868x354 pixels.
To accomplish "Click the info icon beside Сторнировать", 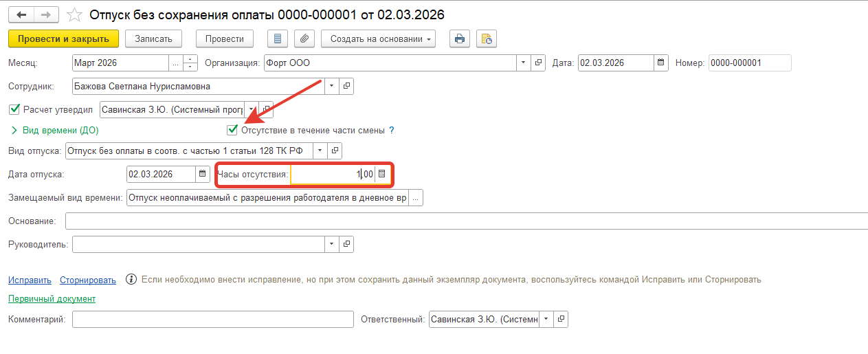I will (x=131, y=280).
